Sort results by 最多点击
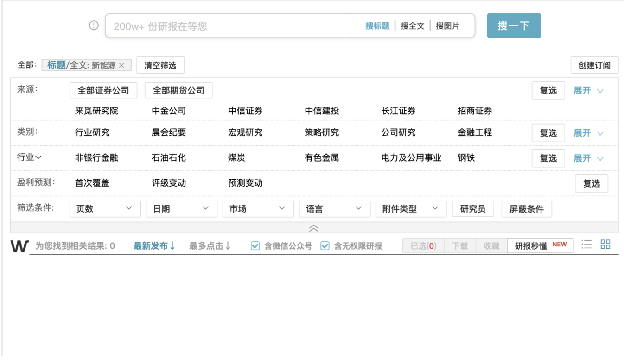 point(210,246)
